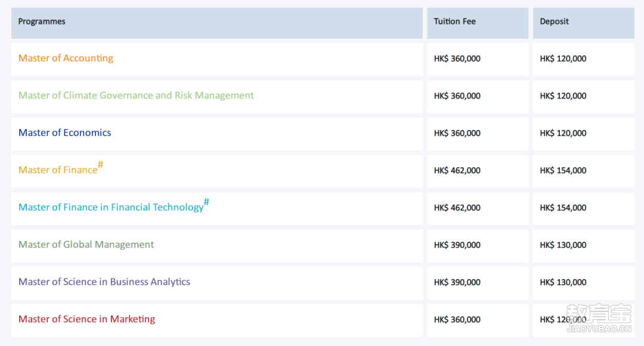Click the Master of Finance link

(58, 169)
